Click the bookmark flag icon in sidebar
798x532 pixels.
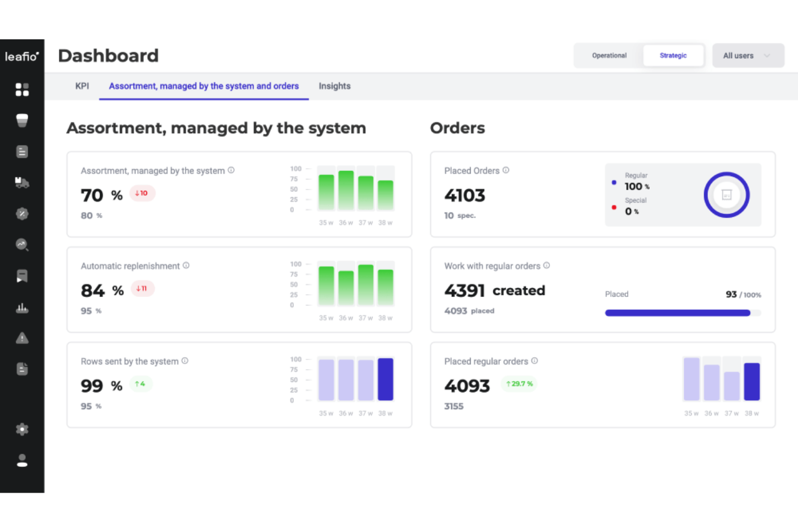tap(22, 276)
